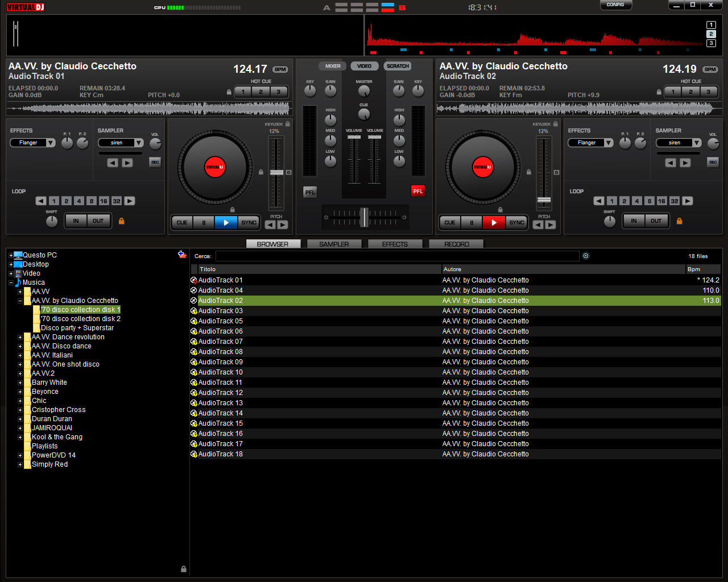The image size is (728, 582).
Task: Nudge right deck pitch up arrow
Action: click(x=551, y=225)
